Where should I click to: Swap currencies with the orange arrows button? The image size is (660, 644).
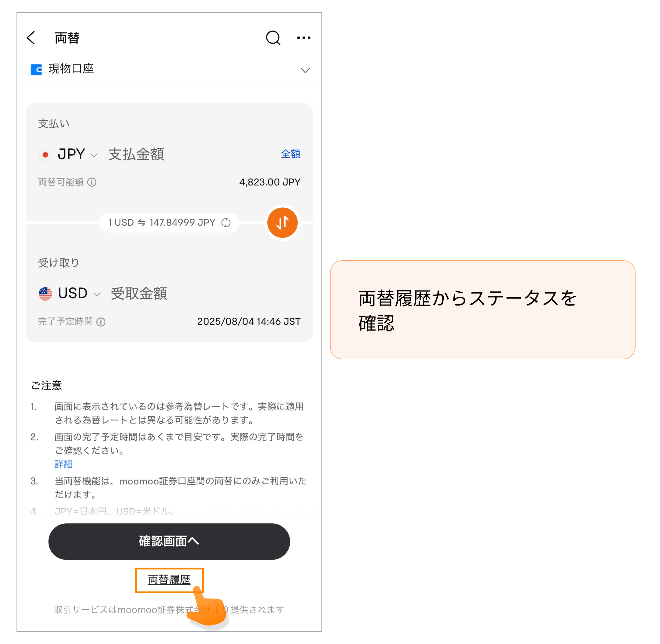pos(282,222)
